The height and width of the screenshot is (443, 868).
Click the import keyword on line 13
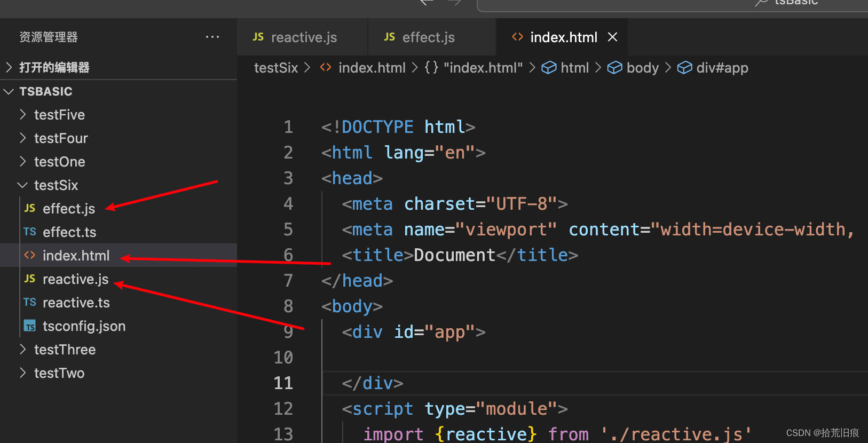pyautogui.click(x=393, y=434)
